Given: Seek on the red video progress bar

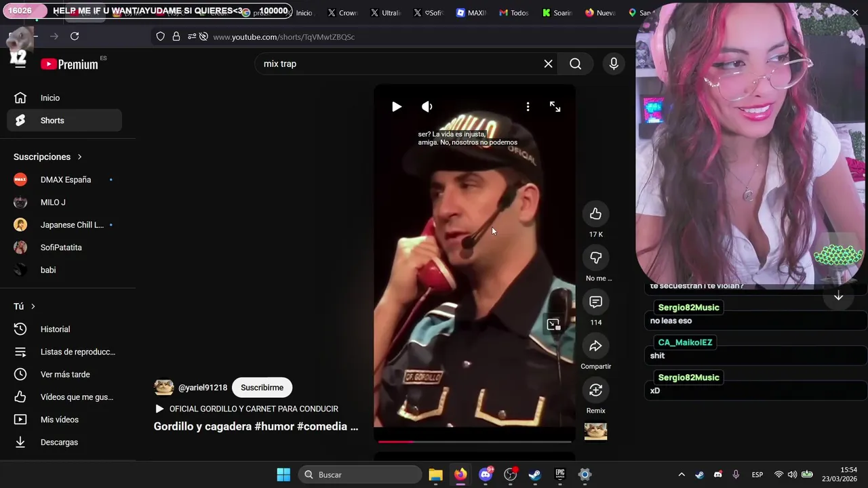Looking at the screenshot, I should pyautogui.click(x=475, y=441).
